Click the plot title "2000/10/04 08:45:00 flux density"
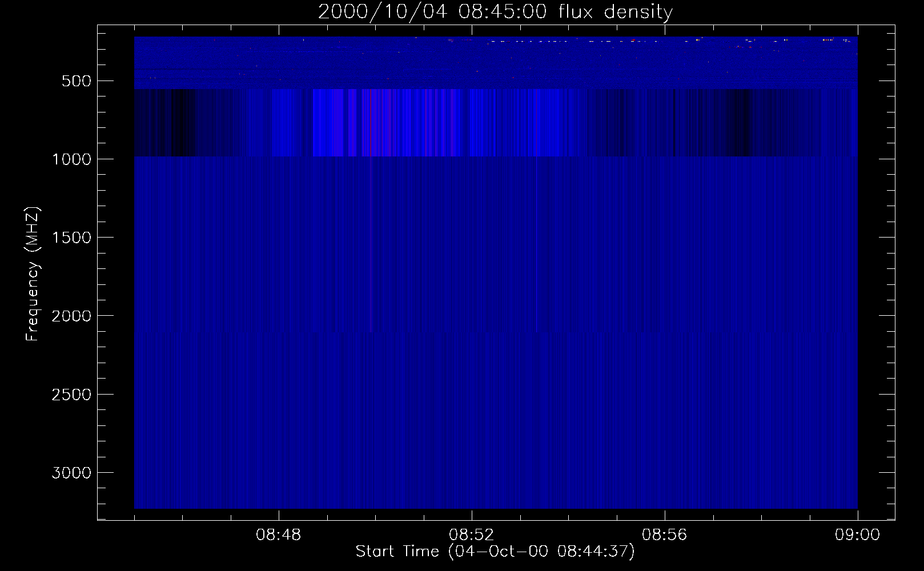The height and width of the screenshot is (571, 924). (x=495, y=12)
